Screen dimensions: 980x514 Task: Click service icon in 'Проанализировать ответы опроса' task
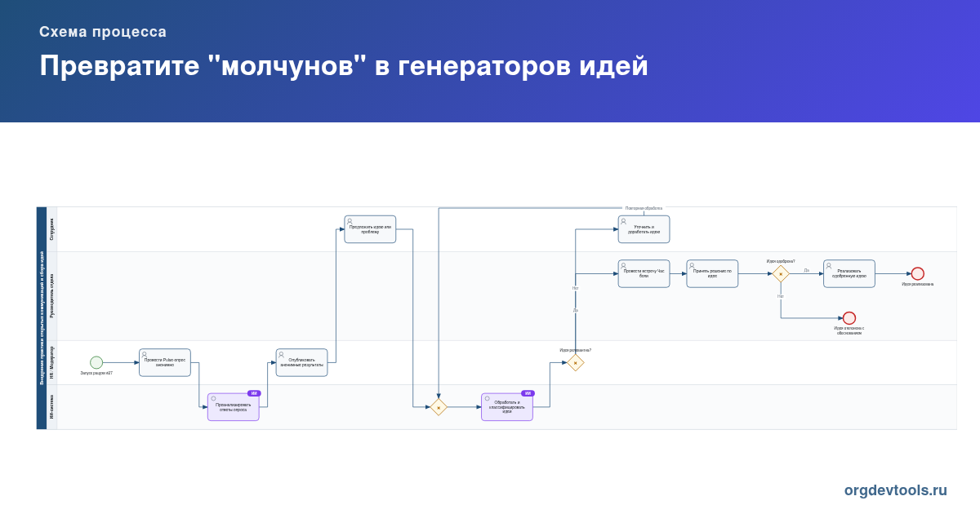(213, 399)
